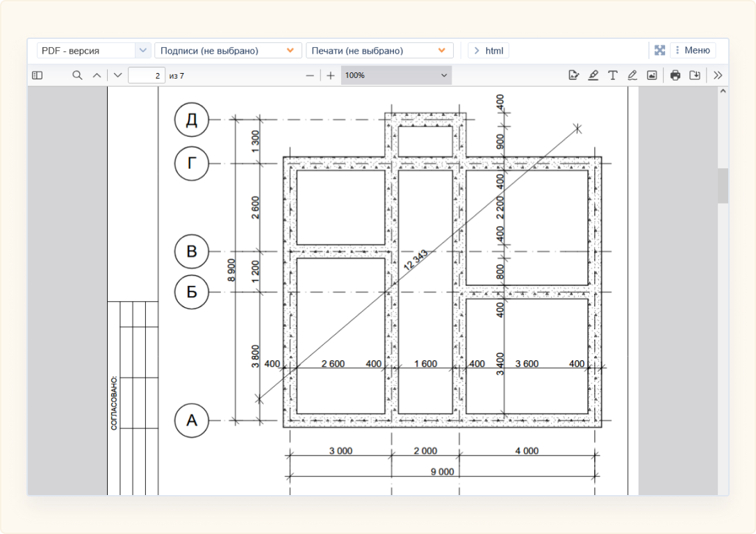Toggle the PDF viewer sidebar

coord(38,75)
